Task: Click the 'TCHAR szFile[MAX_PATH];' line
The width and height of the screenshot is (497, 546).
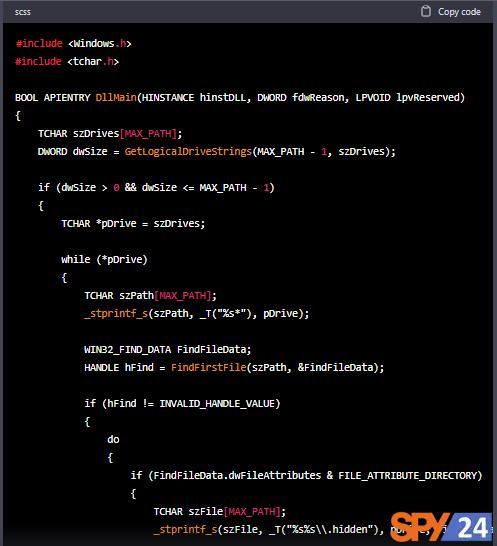Action: pos(219,512)
